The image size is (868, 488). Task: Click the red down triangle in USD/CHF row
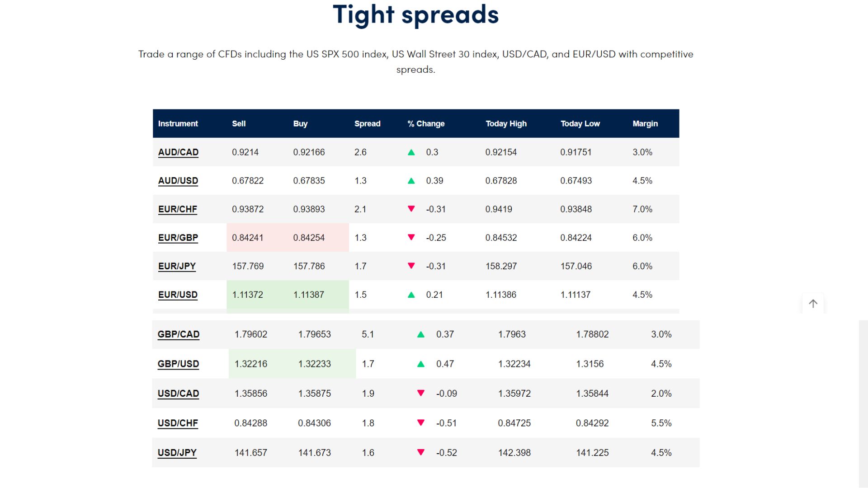[x=421, y=422]
